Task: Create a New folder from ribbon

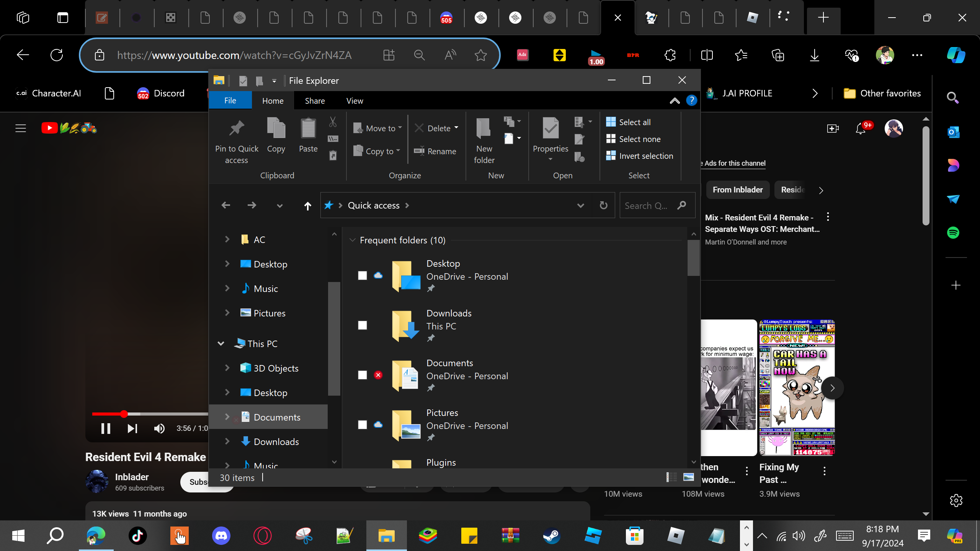Action: 484,129
